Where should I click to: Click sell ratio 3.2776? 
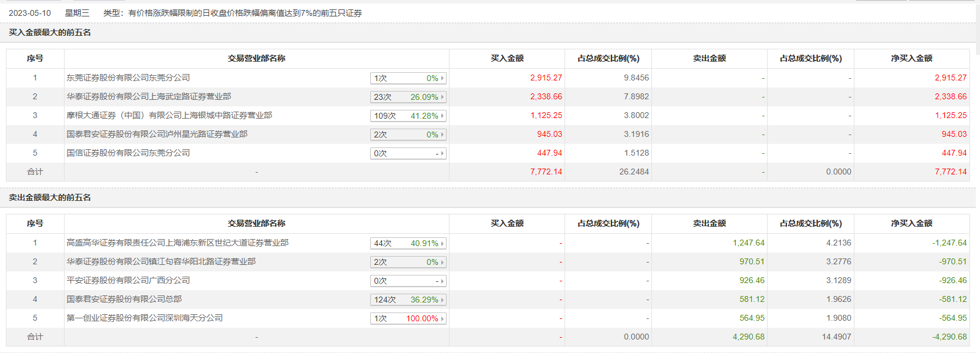click(839, 261)
